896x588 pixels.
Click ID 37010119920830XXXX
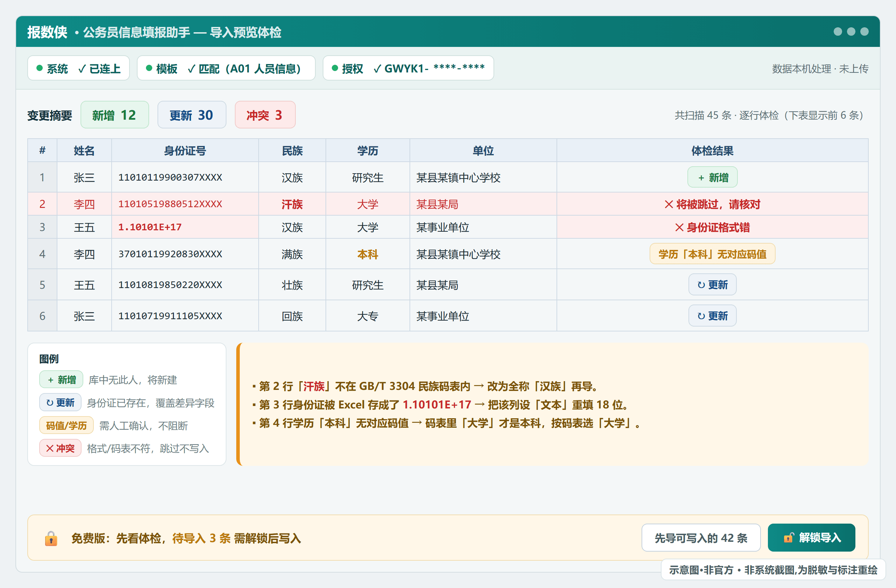(170, 254)
